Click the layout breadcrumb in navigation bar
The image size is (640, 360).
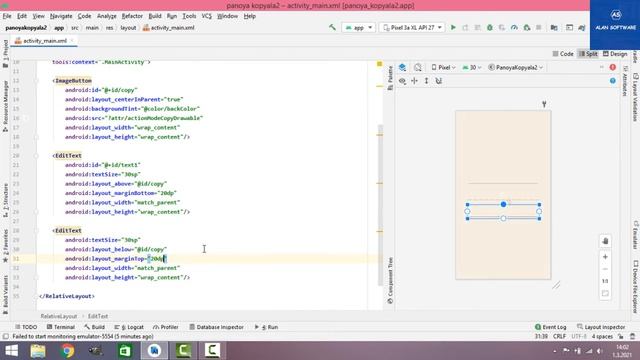(128, 28)
